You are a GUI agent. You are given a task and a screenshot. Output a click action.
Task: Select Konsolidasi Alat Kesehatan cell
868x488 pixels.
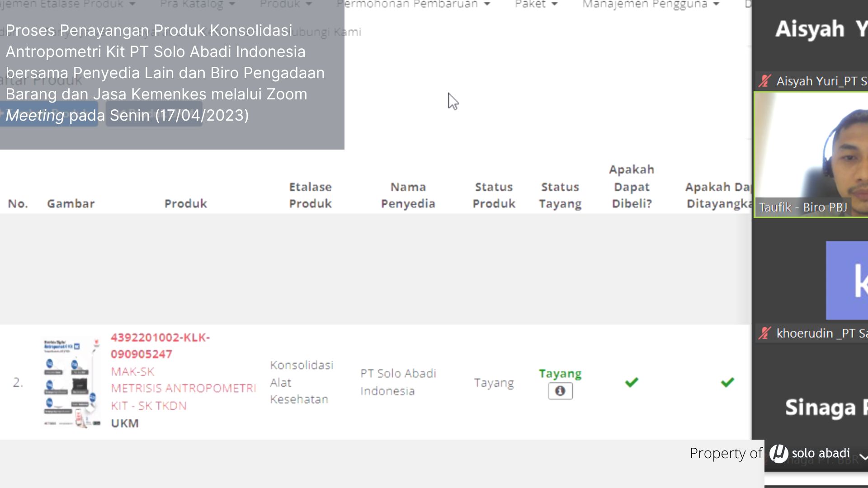point(302,382)
